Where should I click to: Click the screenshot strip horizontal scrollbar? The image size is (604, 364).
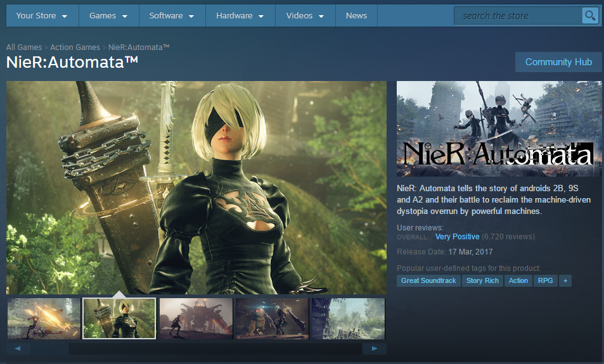click(x=215, y=349)
